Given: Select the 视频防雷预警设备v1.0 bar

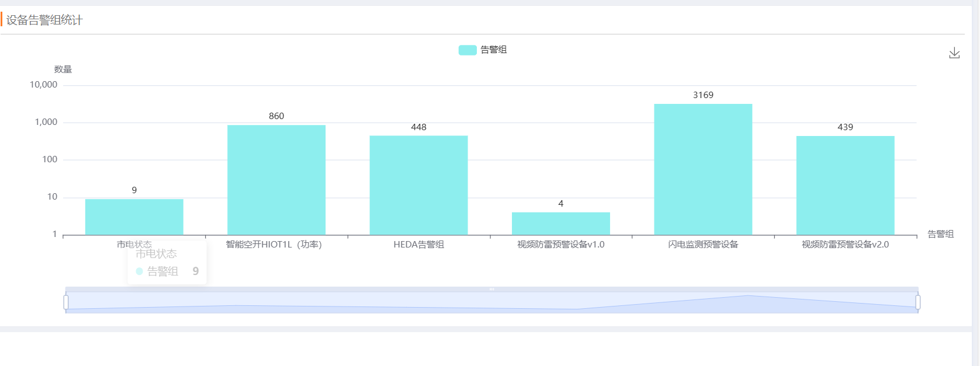Looking at the screenshot, I should (560, 224).
